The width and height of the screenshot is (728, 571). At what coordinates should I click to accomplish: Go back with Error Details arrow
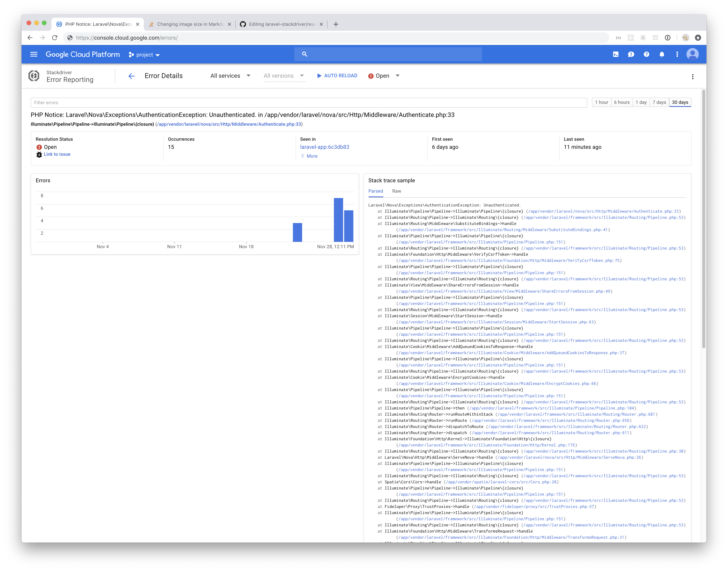(x=131, y=76)
